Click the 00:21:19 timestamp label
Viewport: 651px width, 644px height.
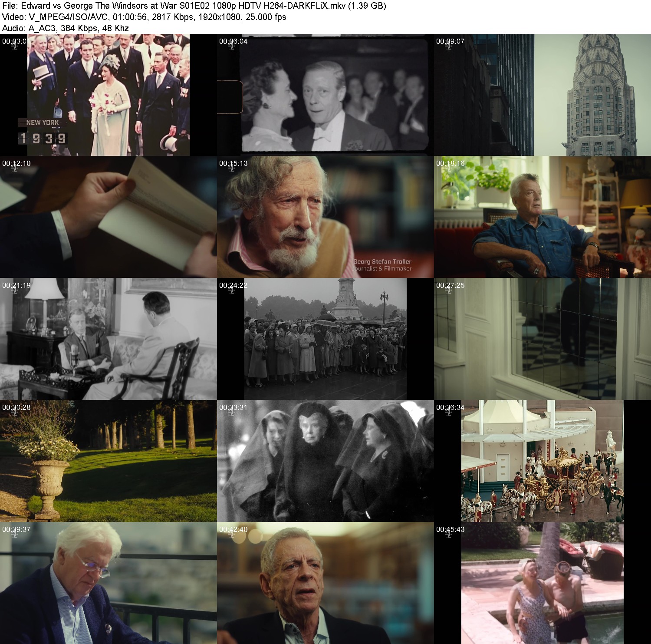16,285
